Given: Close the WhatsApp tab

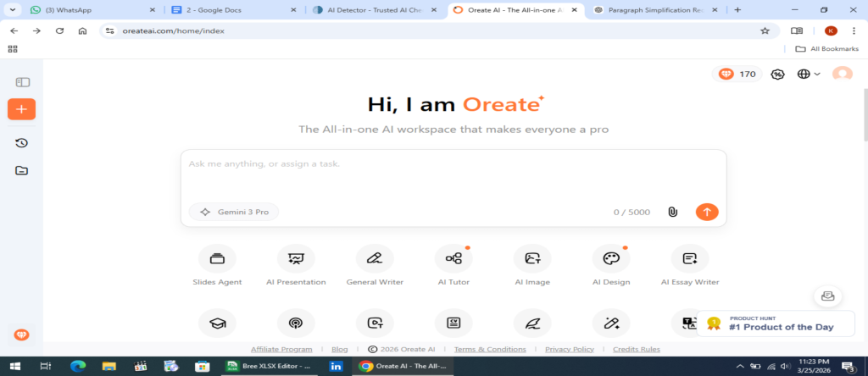Looking at the screenshot, I should click(153, 10).
